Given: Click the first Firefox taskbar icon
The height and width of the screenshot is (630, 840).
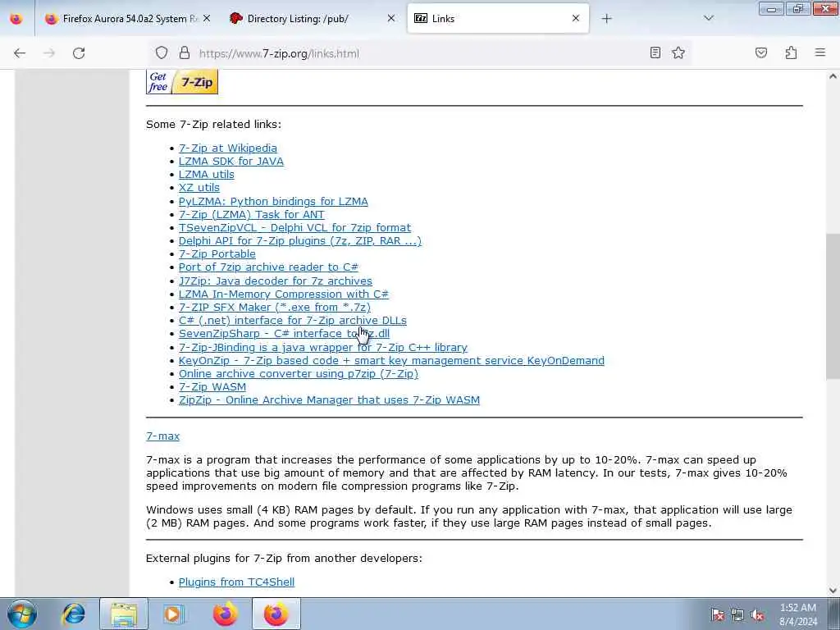Looking at the screenshot, I should pyautogui.click(x=225, y=614).
